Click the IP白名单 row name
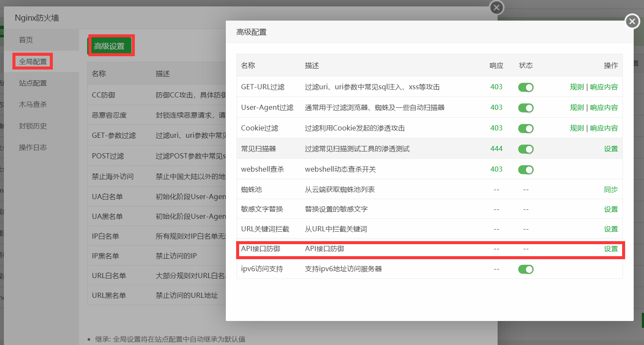Viewport: 644px width, 345px height. click(x=106, y=236)
